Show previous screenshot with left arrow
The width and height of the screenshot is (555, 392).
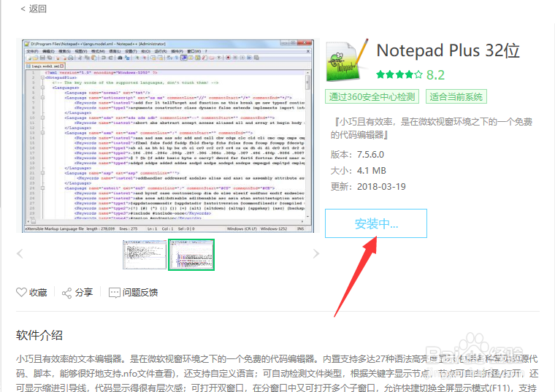[x=20, y=253]
